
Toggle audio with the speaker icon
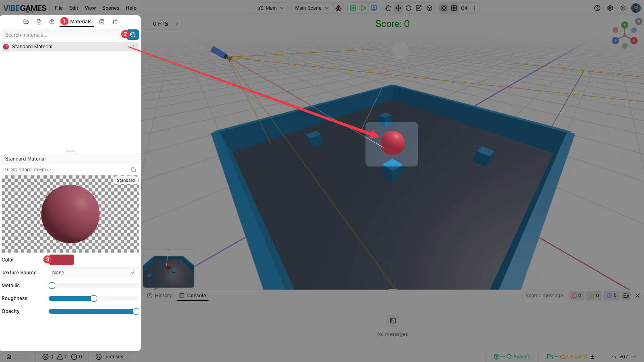464,8
